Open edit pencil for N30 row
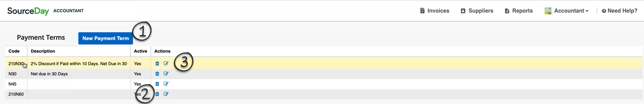 point(166,73)
